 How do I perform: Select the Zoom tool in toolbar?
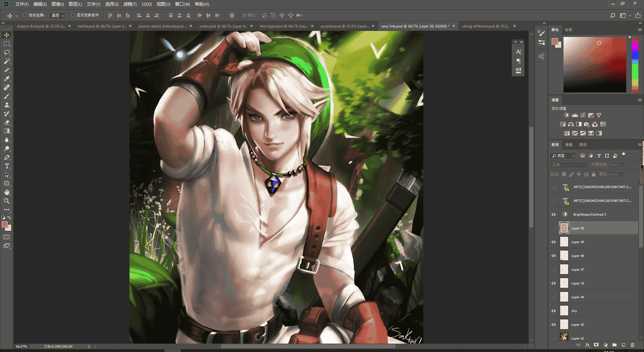coord(7,201)
